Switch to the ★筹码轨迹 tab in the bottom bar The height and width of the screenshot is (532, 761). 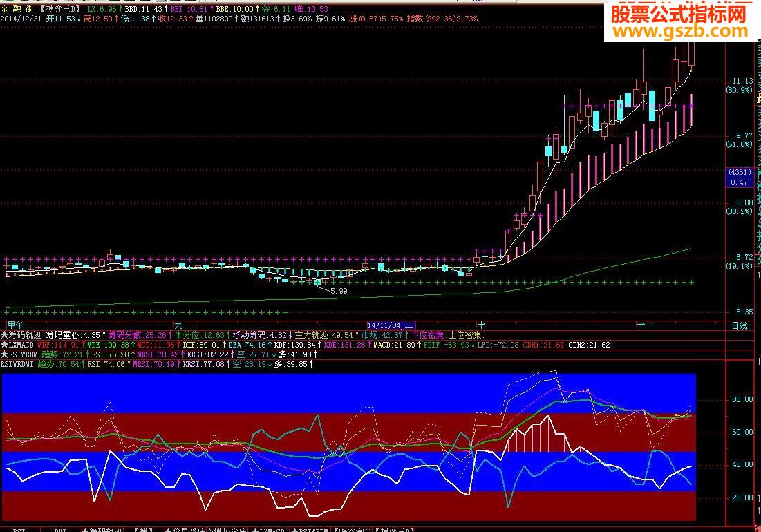(102, 530)
